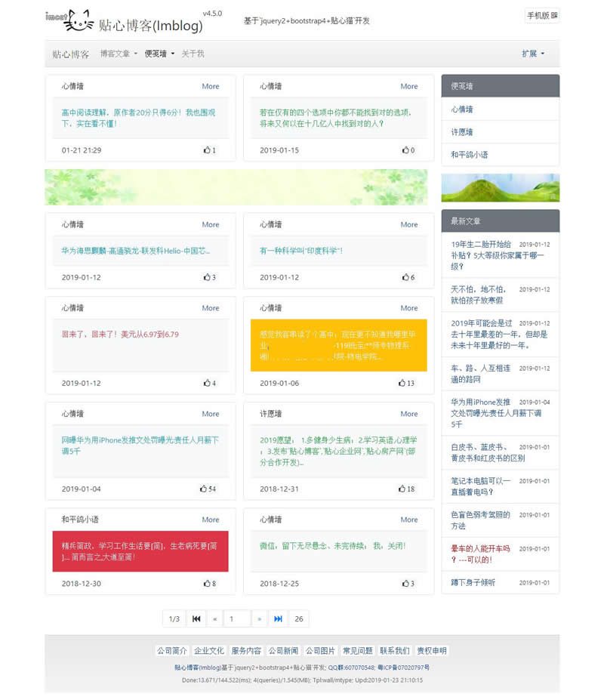Image resolution: width=604 pixels, height=700 pixels.
Task: Click the 最新文章 panel header
Action: coord(500,221)
